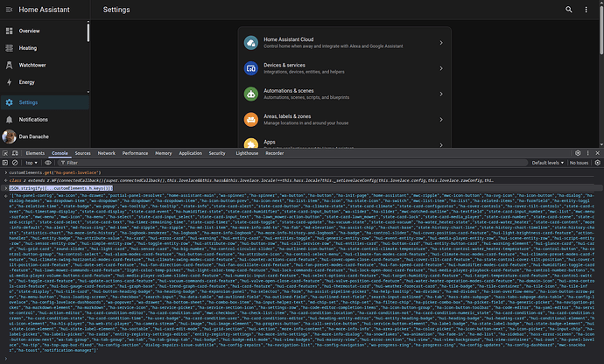Click the Heating radiator icon

10,48
